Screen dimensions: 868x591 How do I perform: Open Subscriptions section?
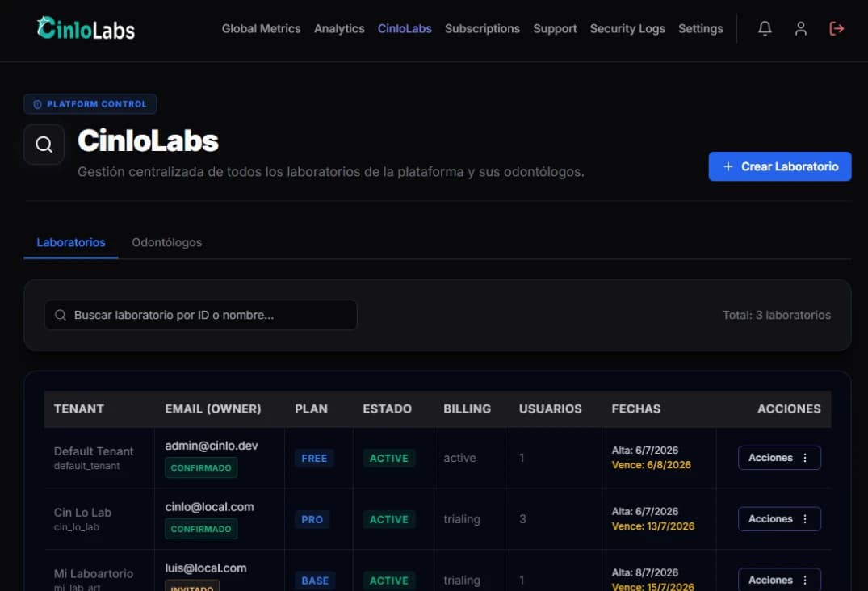482,29
